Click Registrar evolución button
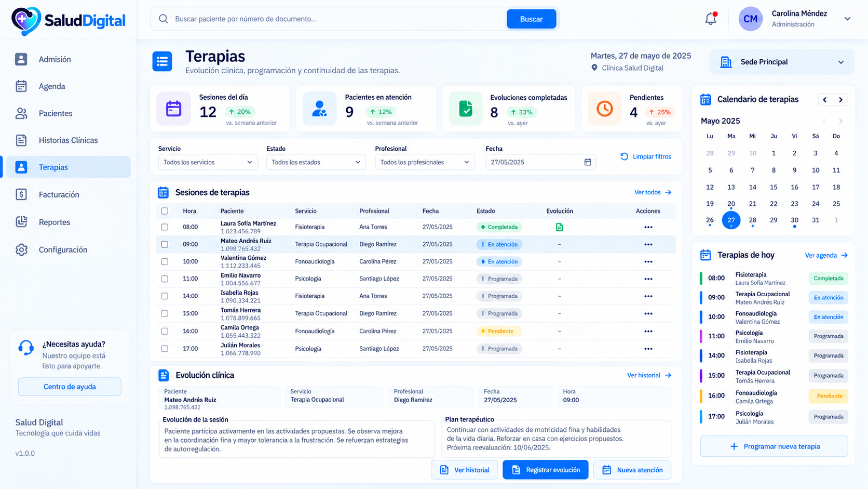 pyautogui.click(x=545, y=470)
